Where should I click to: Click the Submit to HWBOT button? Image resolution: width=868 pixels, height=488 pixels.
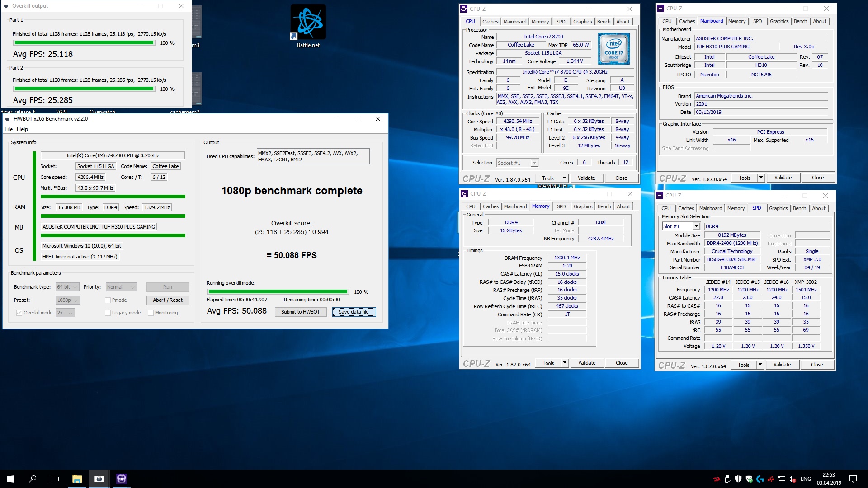300,312
